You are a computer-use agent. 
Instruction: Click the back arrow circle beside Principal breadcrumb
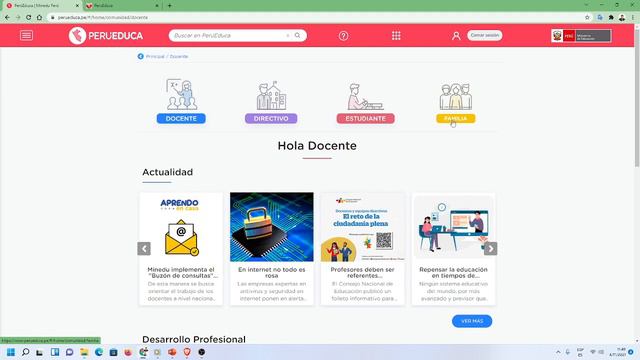tap(140, 56)
